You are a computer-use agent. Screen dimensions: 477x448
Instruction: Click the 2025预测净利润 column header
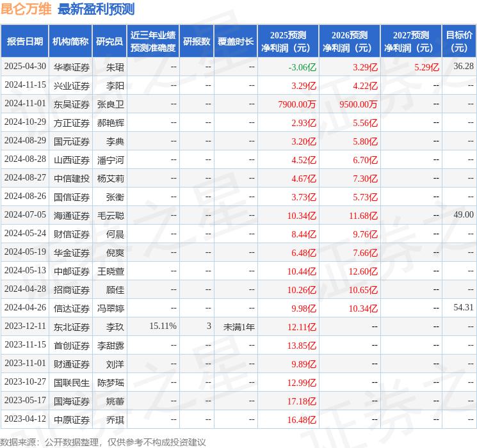point(288,42)
